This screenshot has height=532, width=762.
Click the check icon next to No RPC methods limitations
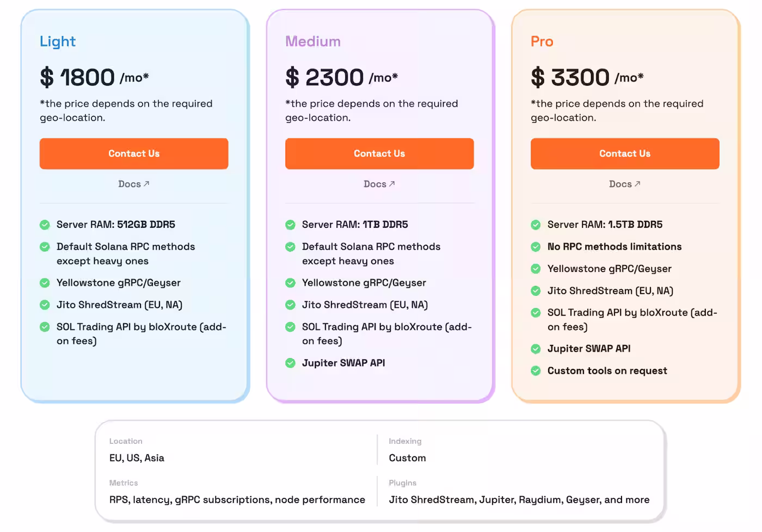536,247
